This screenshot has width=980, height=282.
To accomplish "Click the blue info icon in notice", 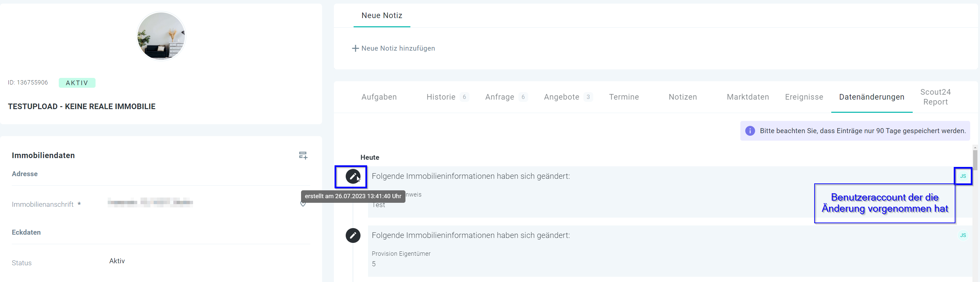I will point(750,131).
